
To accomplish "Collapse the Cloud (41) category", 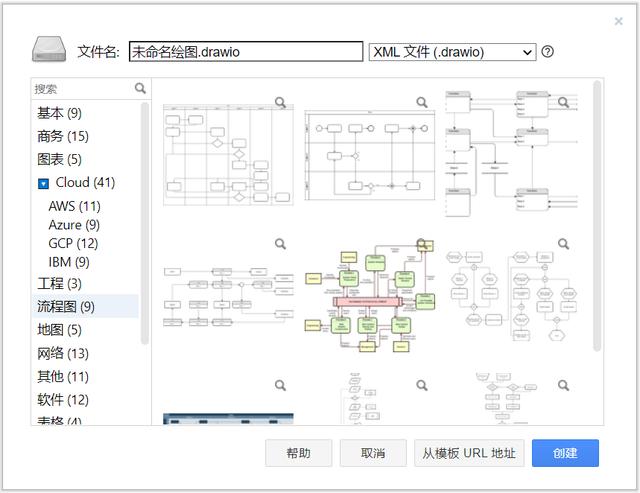I will [x=43, y=183].
